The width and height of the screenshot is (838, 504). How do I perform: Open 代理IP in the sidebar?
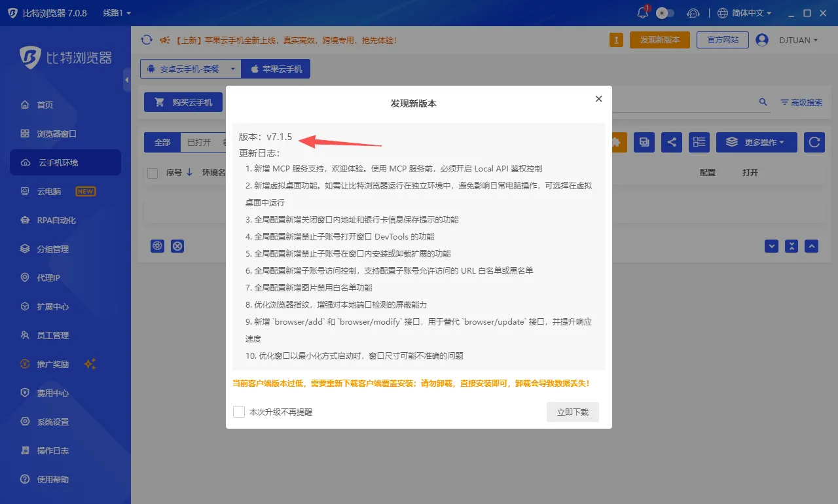click(65, 278)
